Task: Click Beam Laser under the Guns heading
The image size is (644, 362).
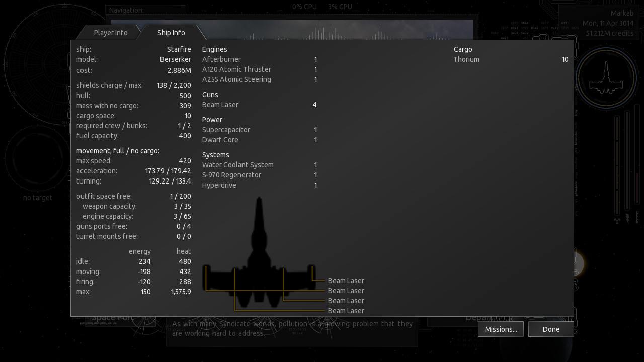Action: (220, 105)
